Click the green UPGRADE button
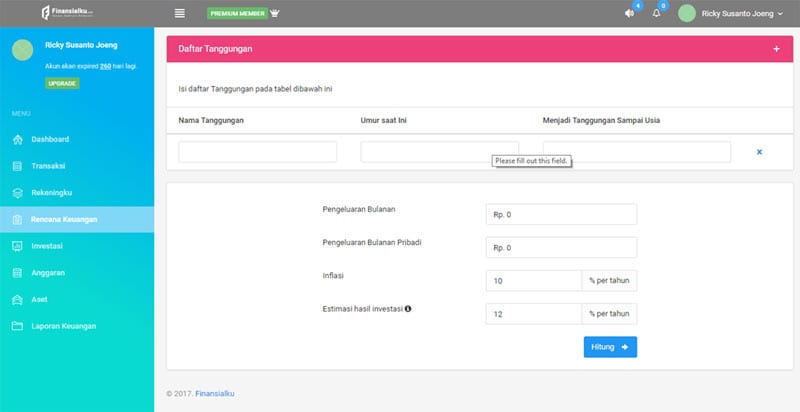Screen dimensions: 800x412 pos(62,83)
